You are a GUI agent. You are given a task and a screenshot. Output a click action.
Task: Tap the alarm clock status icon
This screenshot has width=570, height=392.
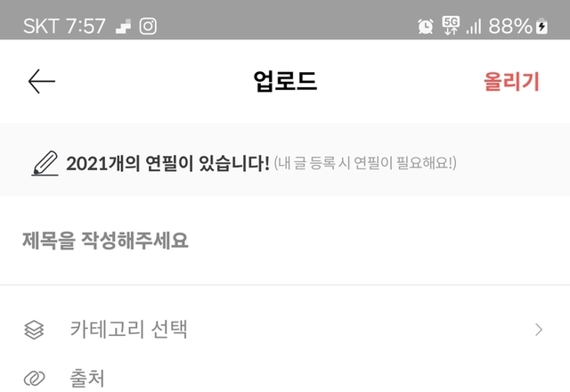click(426, 26)
